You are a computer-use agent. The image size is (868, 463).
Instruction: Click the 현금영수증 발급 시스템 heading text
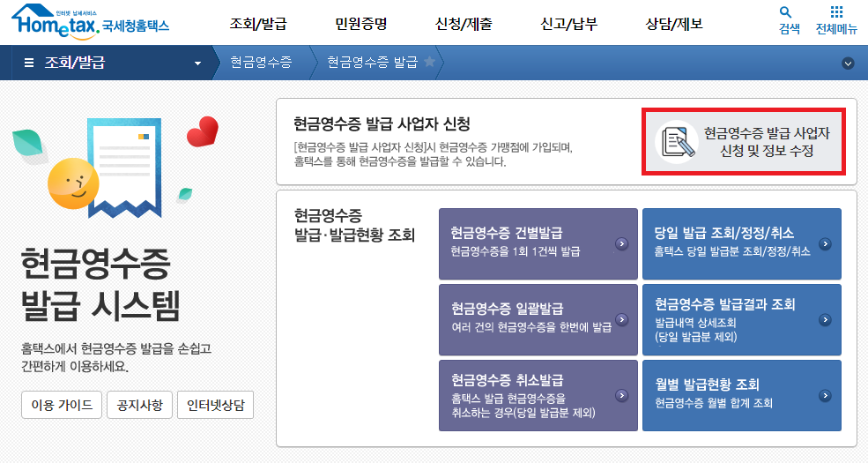click(100, 285)
